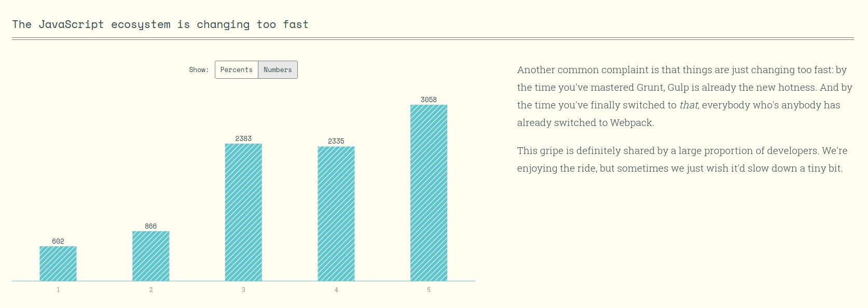Click the 2383 value label
The image size is (868, 308).
(x=243, y=138)
